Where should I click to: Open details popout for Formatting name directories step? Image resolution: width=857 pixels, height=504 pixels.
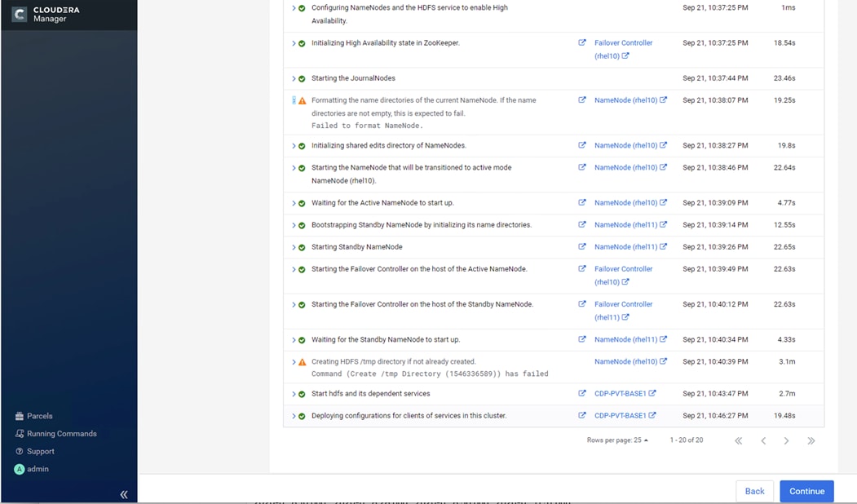click(x=582, y=100)
